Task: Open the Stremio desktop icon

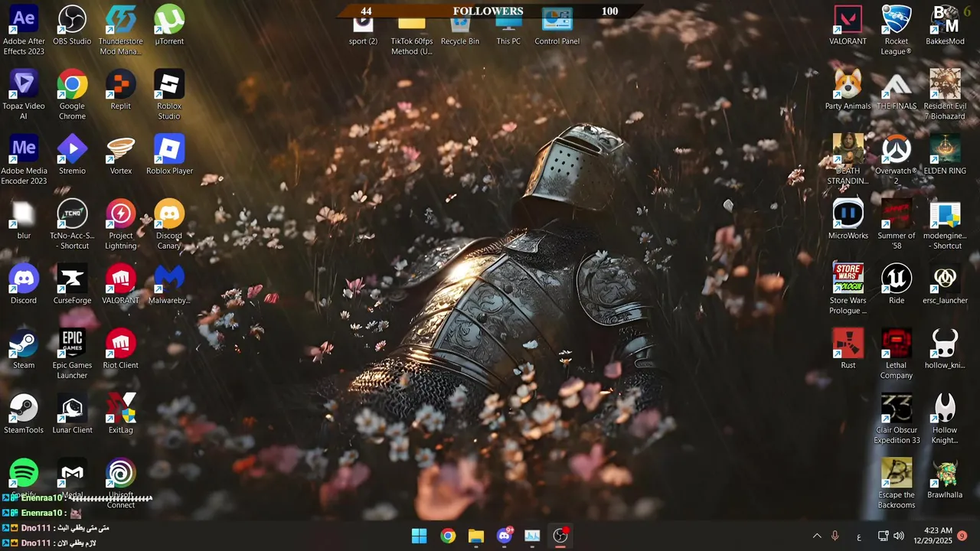Action: (x=72, y=155)
